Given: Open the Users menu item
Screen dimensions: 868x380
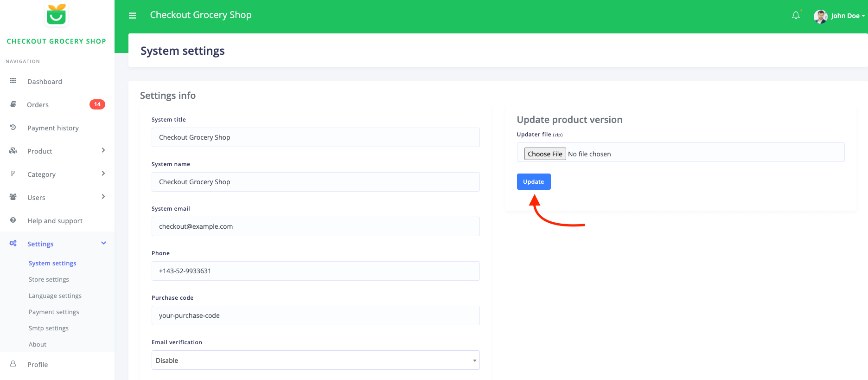Looking at the screenshot, I should 36,198.
